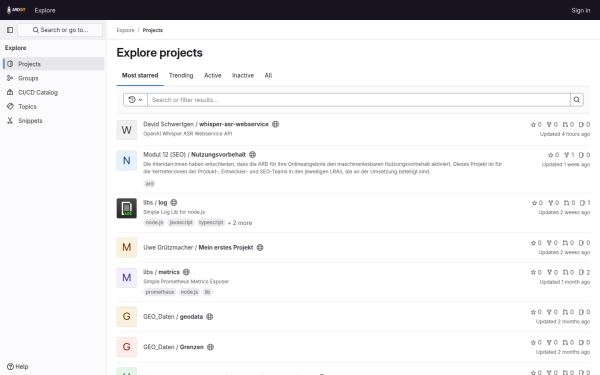
Task: Click the globe icon beside Grenzen
Action: tap(210, 347)
